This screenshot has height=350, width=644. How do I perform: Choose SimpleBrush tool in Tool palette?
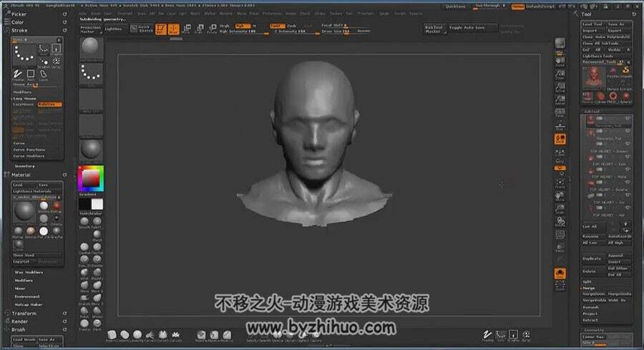coord(626,72)
